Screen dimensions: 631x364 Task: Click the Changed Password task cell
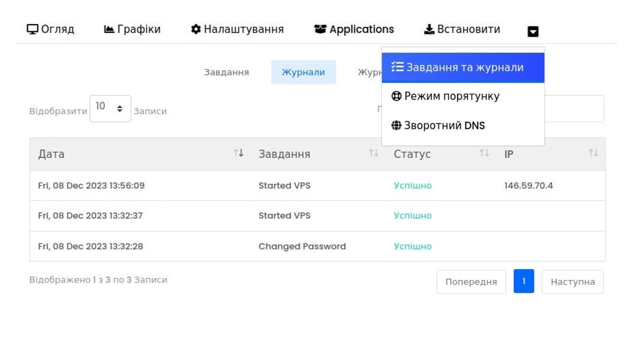point(302,246)
